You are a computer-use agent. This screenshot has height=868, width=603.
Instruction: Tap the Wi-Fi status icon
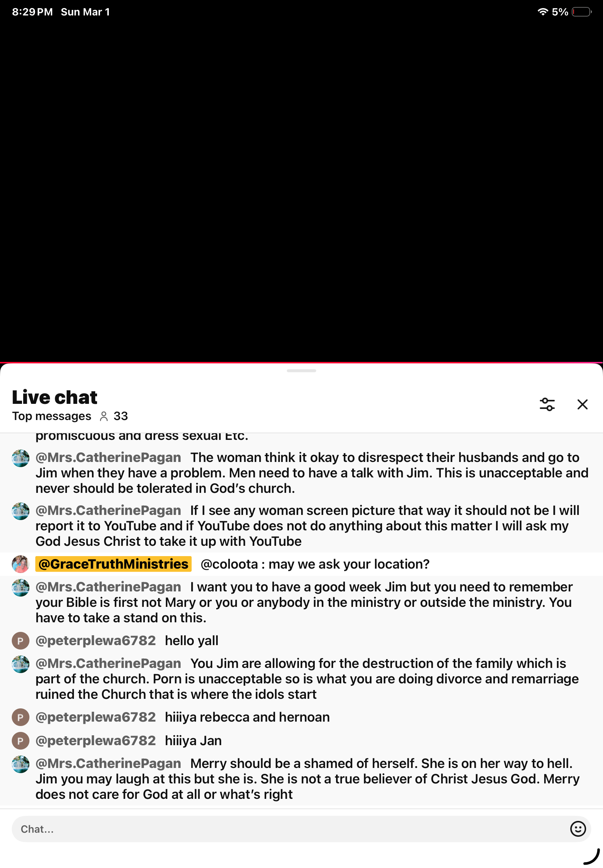click(x=543, y=12)
